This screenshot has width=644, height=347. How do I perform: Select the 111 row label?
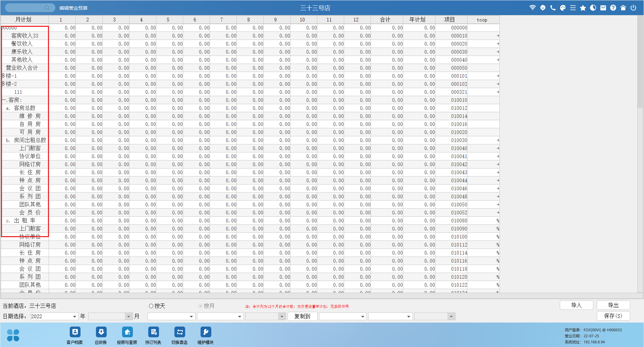[x=18, y=92]
